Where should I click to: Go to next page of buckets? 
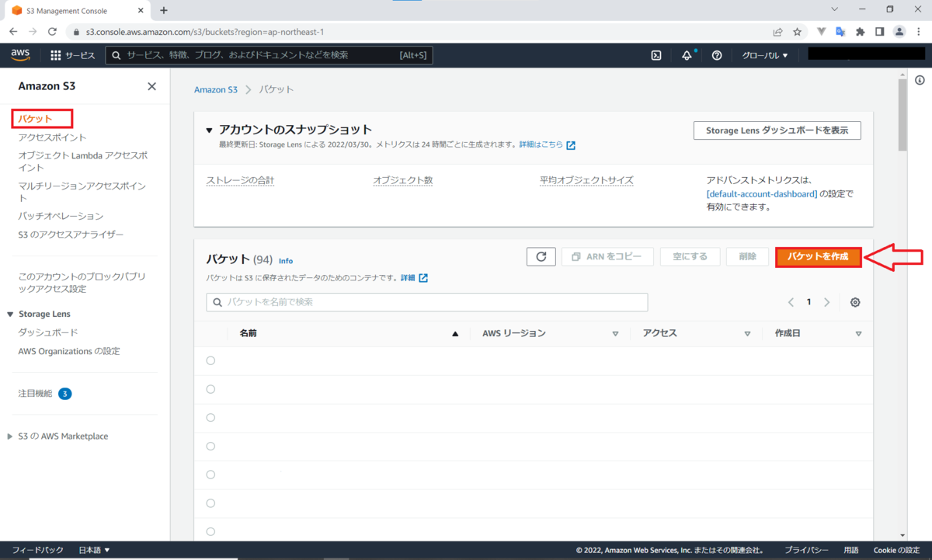pos(827,302)
